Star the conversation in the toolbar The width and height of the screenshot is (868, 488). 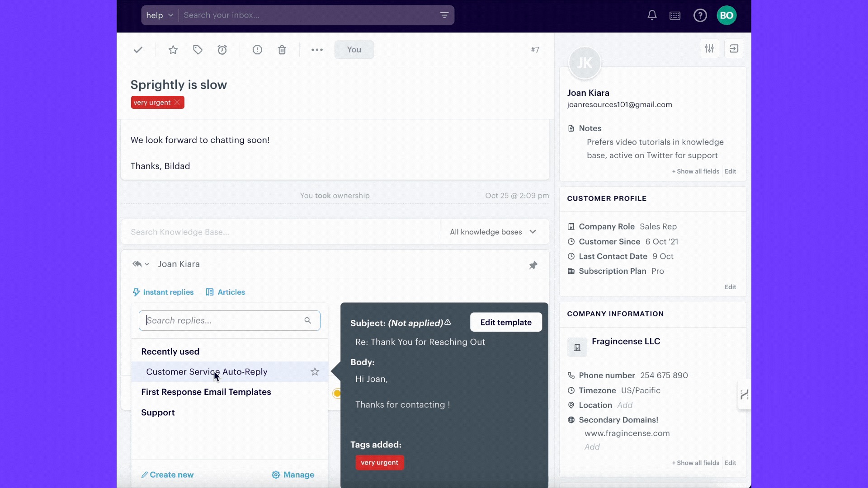pos(173,50)
